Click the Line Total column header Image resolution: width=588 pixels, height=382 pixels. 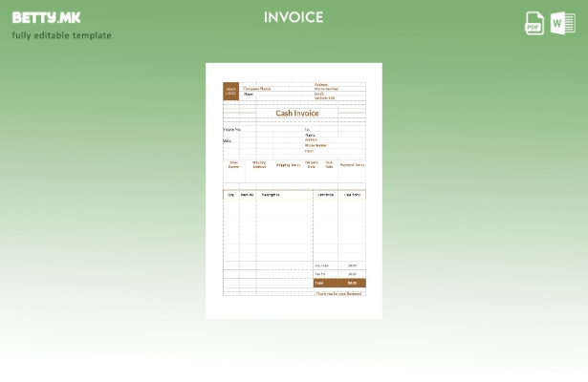coord(352,195)
